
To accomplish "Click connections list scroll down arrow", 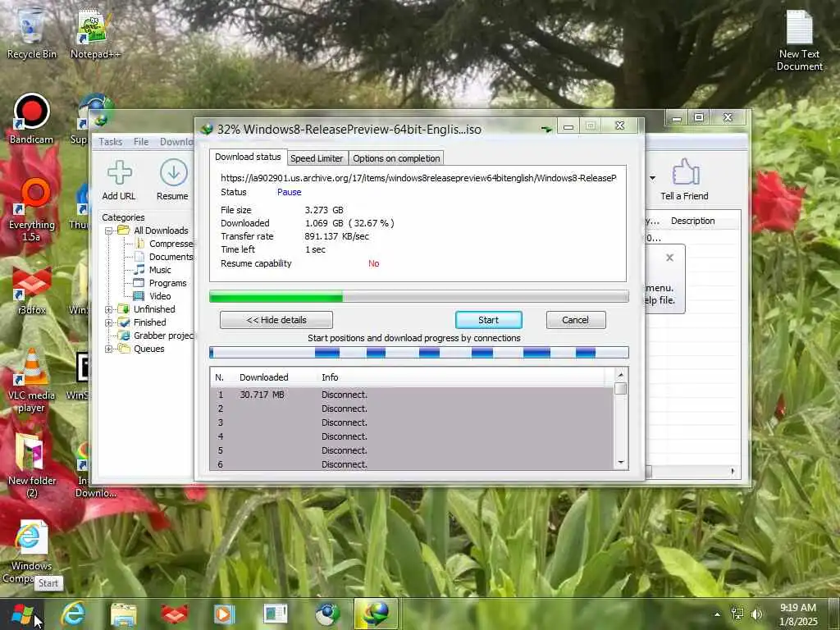I will point(620,463).
